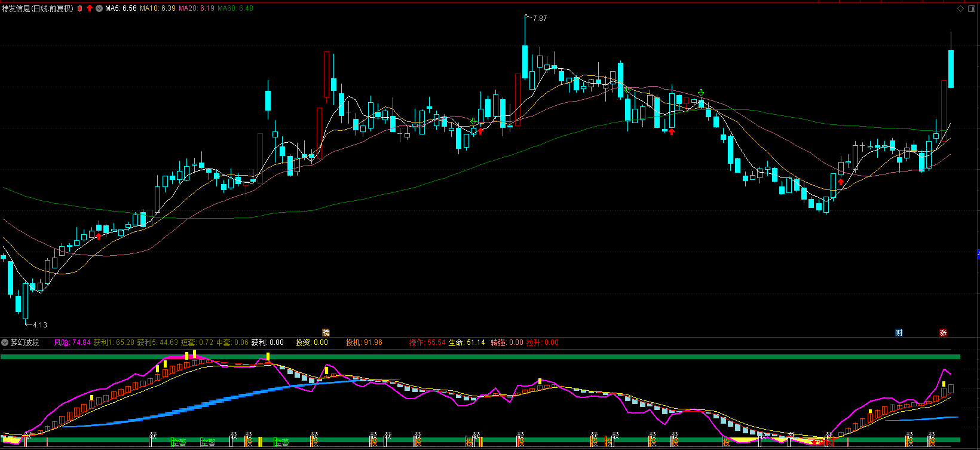
Task: Select the MA5: 6.56 label
Action: (x=121, y=8)
